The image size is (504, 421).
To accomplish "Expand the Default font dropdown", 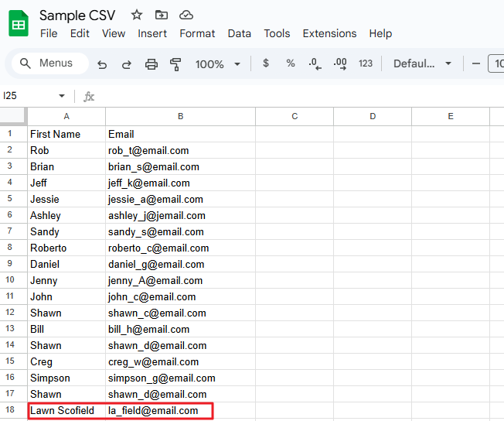I will coord(422,63).
